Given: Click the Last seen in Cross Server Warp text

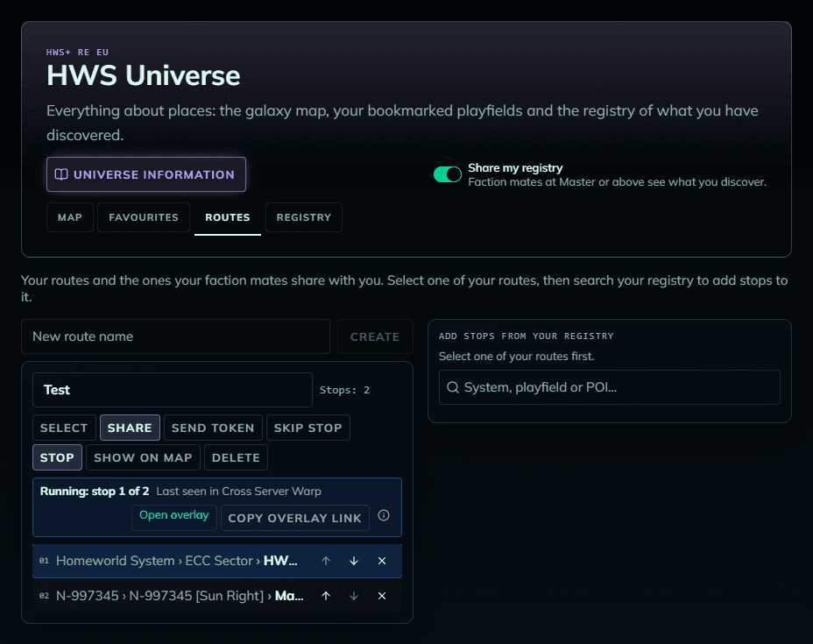Looking at the screenshot, I should tap(239, 491).
